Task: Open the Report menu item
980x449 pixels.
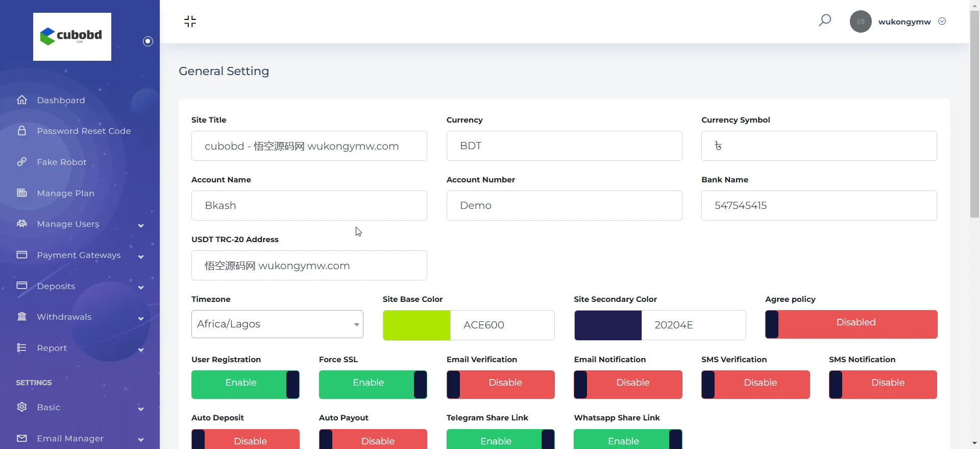Action: 52,348
